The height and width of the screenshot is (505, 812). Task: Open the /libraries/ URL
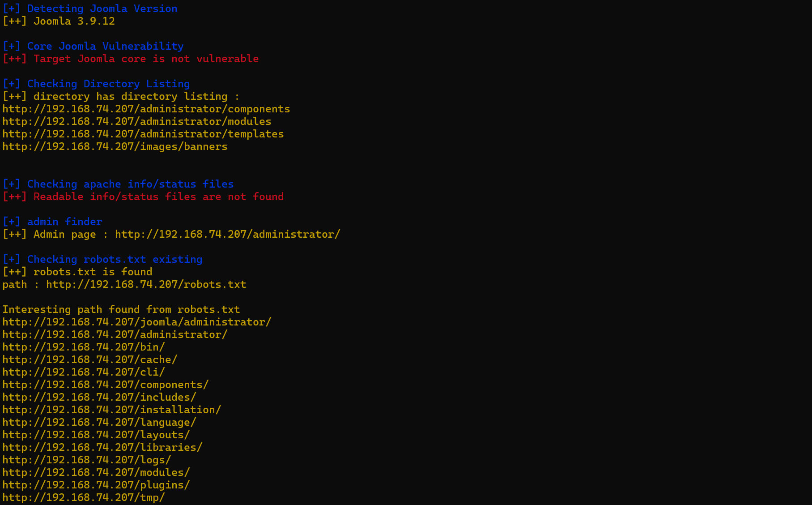click(102, 447)
